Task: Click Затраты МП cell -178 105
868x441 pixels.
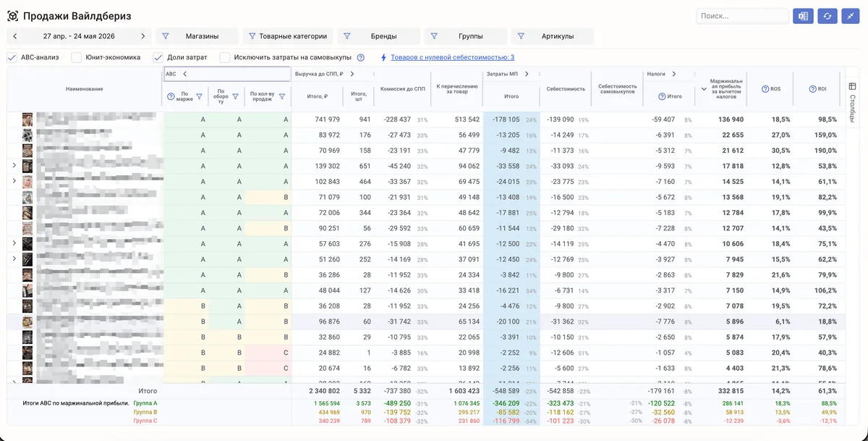Action: point(506,119)
